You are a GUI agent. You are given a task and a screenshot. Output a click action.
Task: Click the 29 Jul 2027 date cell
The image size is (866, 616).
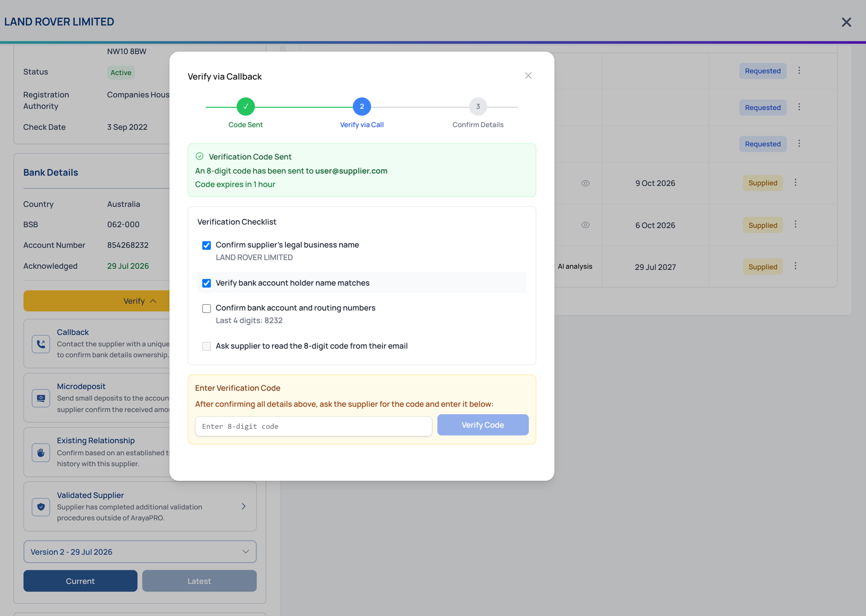click(x=655, y=267)
